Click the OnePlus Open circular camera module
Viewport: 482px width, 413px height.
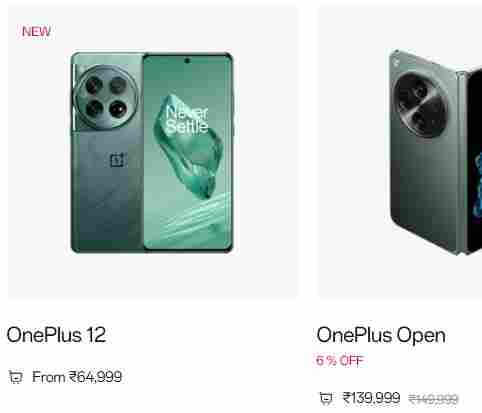click(x=420, y=104)
